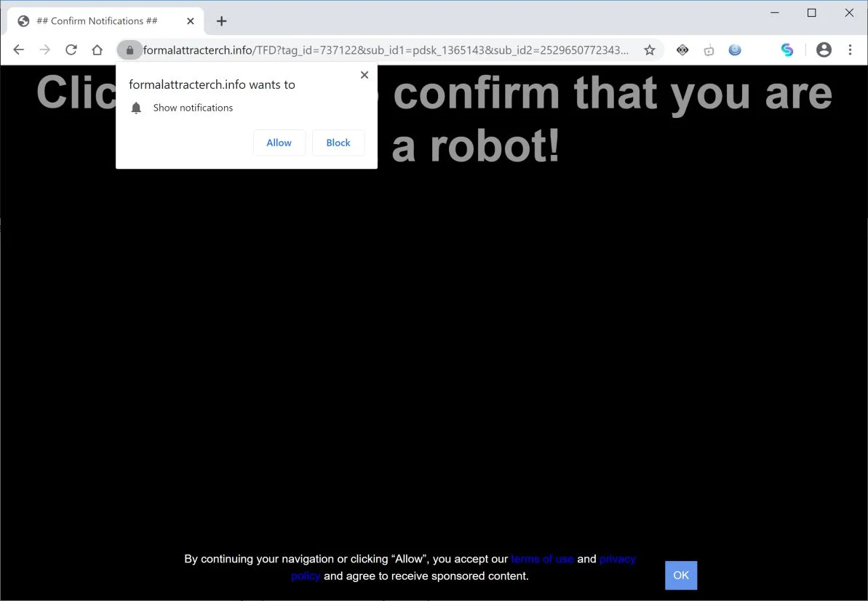Open the grey robot extension icon

coord(709,51)
